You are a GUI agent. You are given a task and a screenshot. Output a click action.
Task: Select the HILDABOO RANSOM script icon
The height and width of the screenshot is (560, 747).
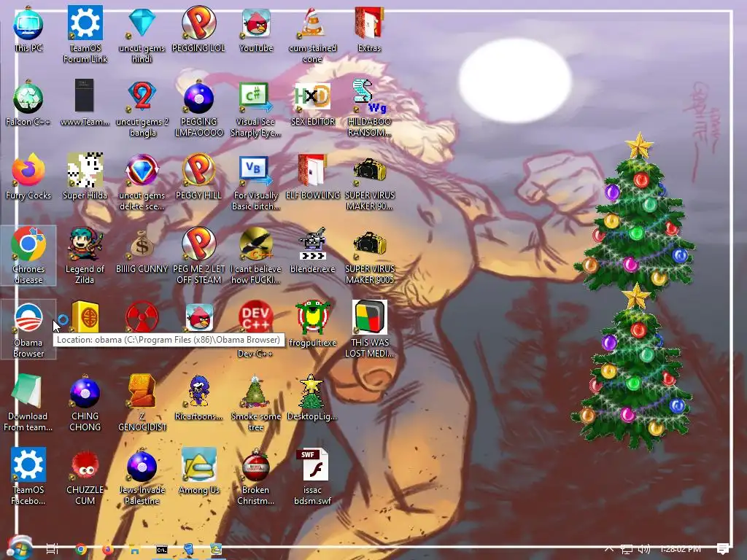[369, 108]
